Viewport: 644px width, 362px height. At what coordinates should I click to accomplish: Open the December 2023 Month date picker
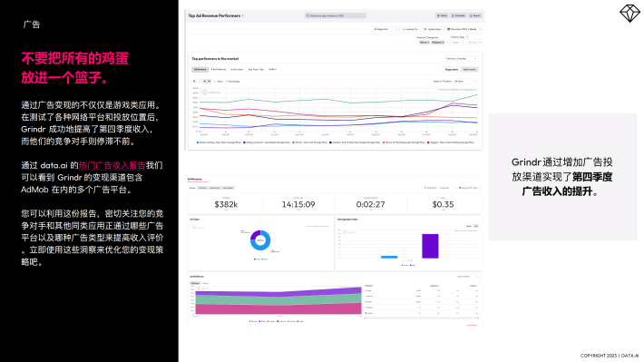tap(463, 30)
